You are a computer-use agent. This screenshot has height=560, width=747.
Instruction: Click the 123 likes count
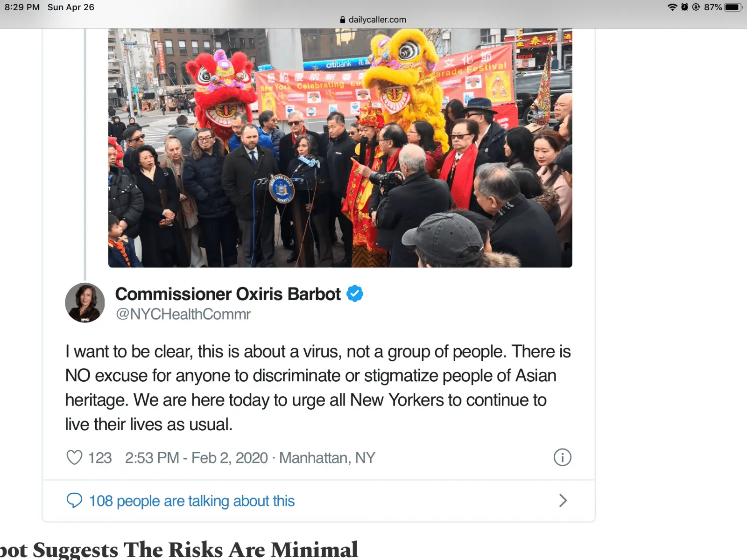click(x=100, y=458)
